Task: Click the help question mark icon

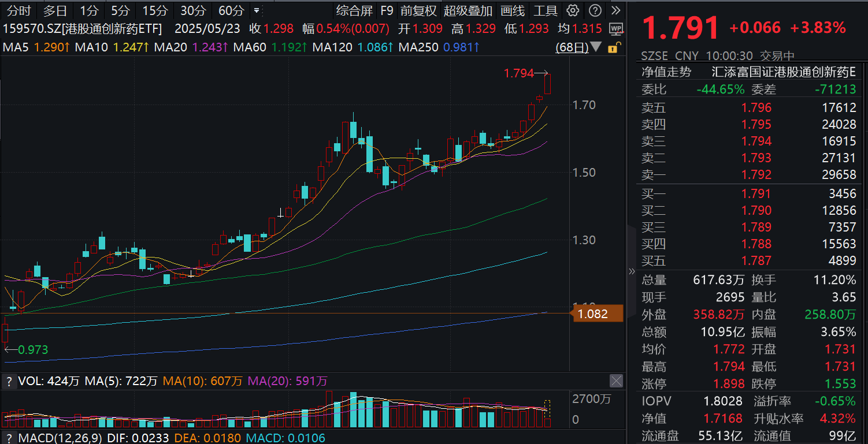Action: click(595, 10)
